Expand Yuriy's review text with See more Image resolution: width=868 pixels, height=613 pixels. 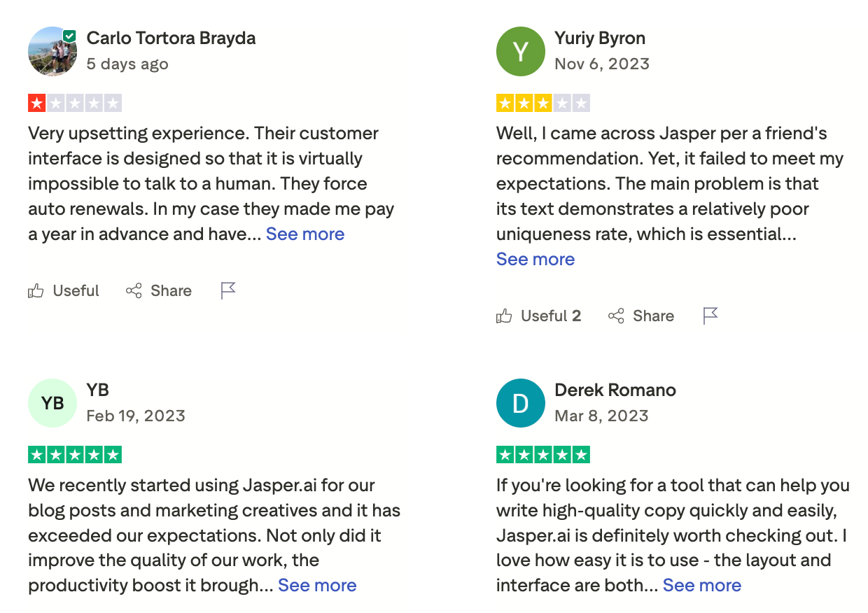coord(535,259)
